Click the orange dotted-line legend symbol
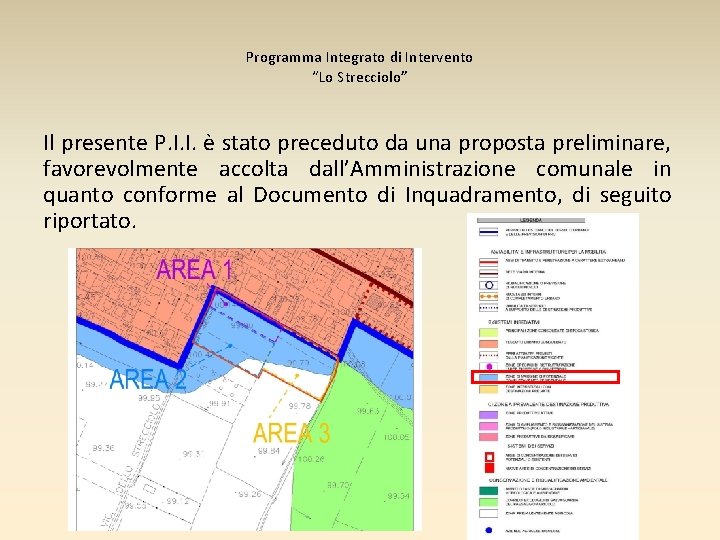The width and height of the screenshot is (720, 540). (x=489, y=297)
